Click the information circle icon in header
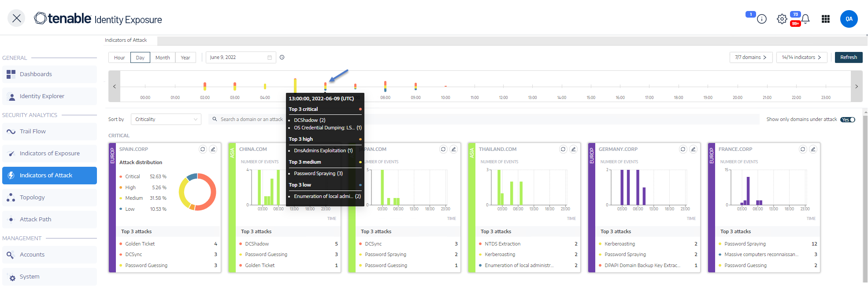 [762, 19]
